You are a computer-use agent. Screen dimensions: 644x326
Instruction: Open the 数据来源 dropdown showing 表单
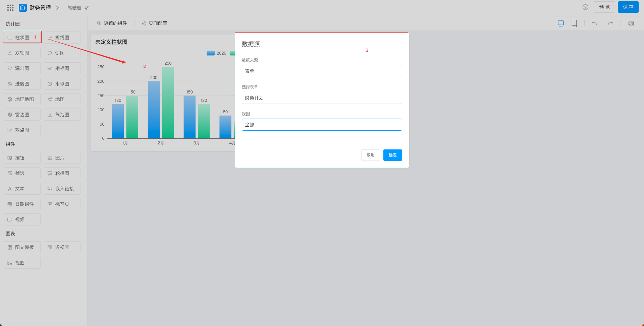coord(322,71)
